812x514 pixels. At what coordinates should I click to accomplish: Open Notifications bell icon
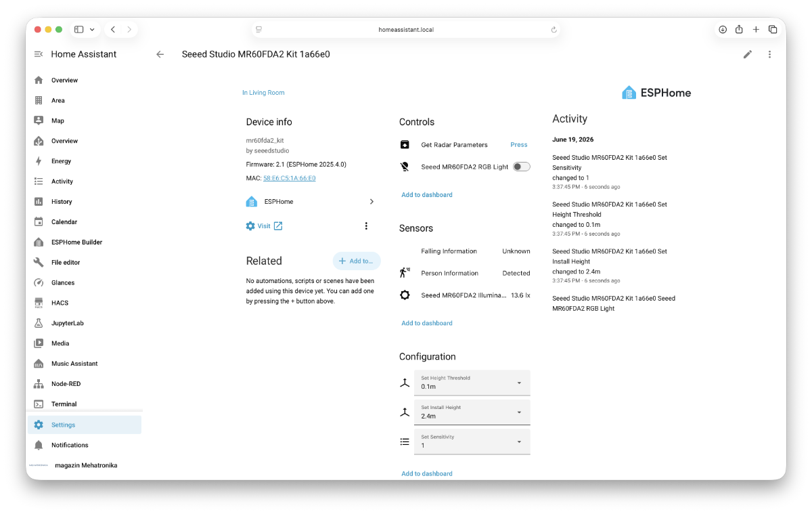point(39,445)
